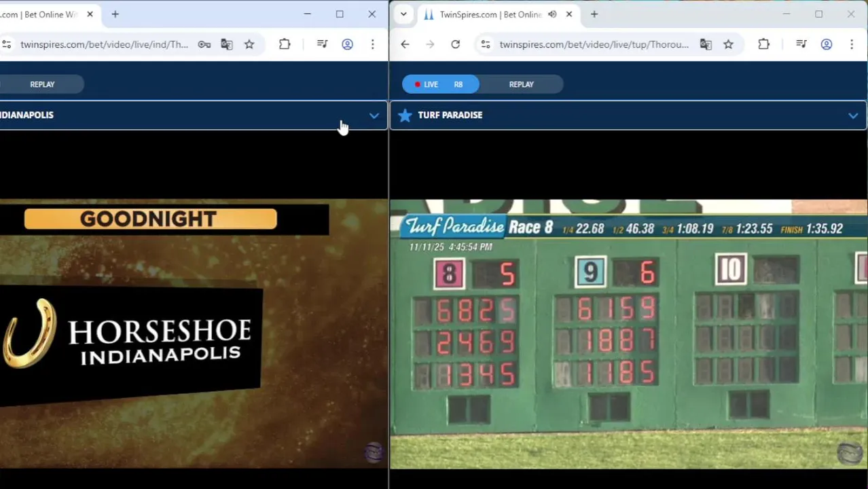View site information in left window
The image size is (868, 489).
(6, 44)
